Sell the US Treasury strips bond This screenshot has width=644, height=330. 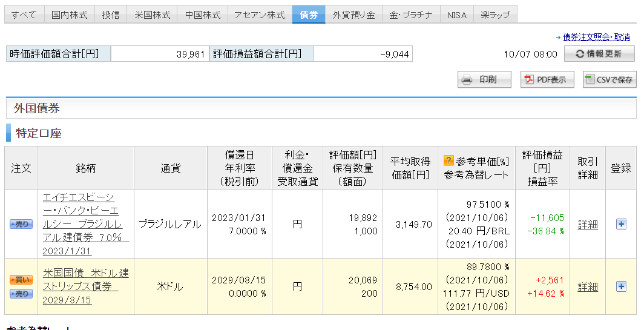click(x=21, y=294)
